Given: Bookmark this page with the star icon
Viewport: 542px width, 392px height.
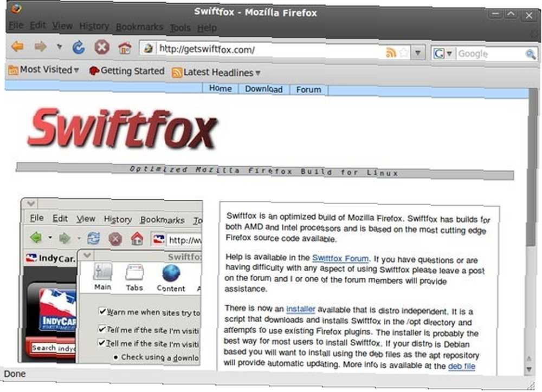Looking at the screenshot, I should (403, 53).
